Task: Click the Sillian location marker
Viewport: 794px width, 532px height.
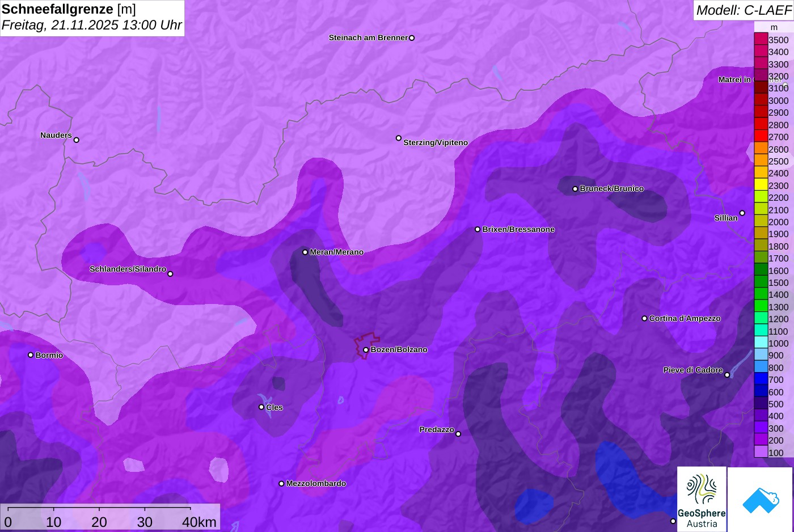Action: (742, 213)
